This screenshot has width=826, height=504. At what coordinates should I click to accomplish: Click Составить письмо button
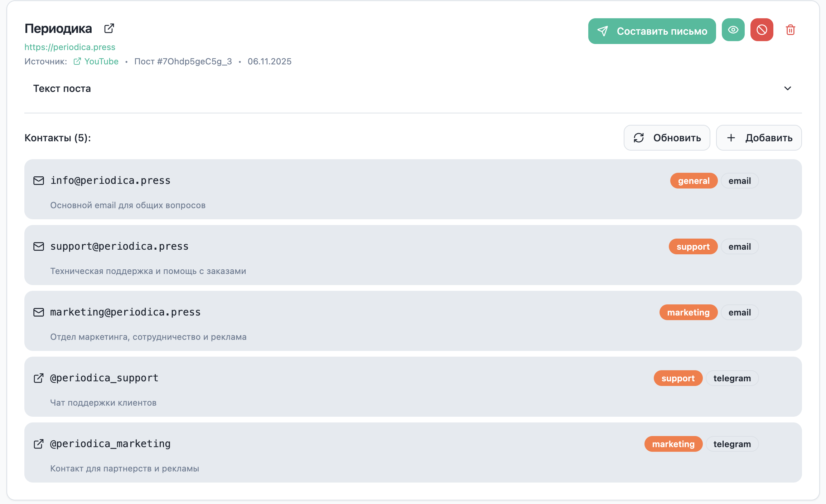[652, 31]
